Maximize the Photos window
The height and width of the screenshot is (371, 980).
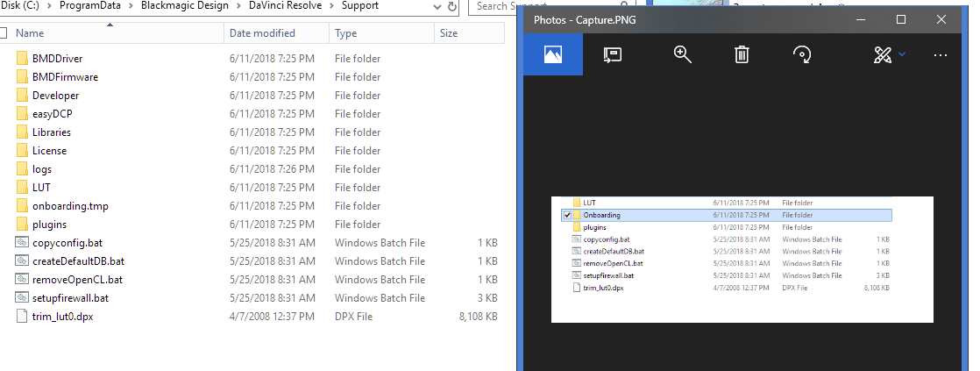point(901,19)
